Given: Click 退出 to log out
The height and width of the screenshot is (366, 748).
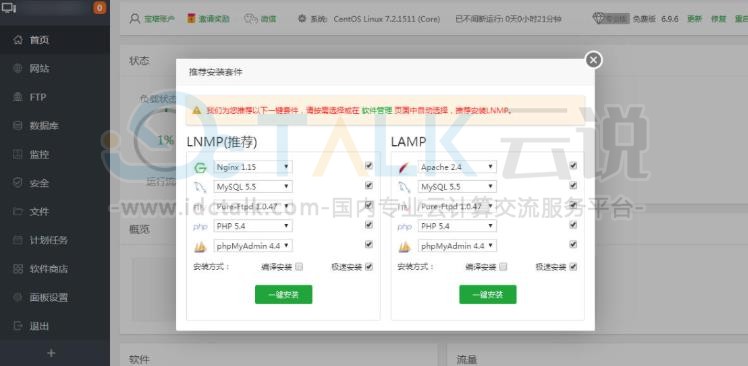Looking at the screenshot, I should click(55, 326).
